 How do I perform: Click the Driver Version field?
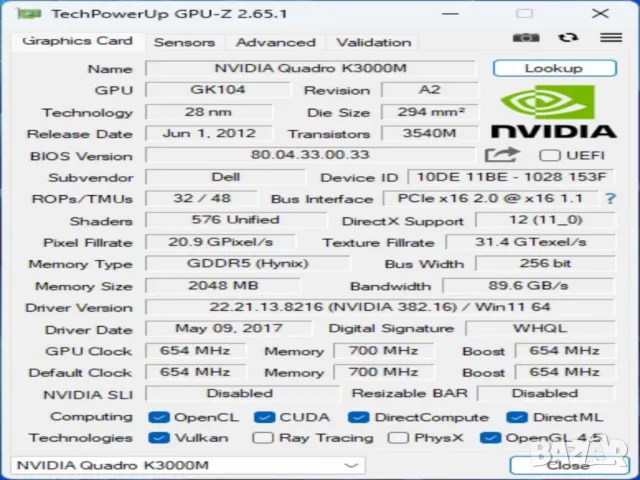pyautogui.click(x=380, y=307)
